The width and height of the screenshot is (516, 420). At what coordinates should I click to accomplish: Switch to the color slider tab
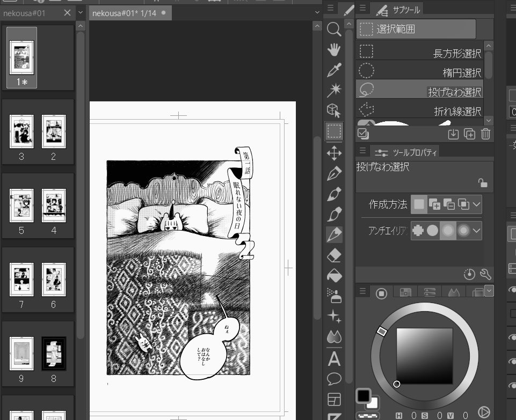[x=430, y=292]
